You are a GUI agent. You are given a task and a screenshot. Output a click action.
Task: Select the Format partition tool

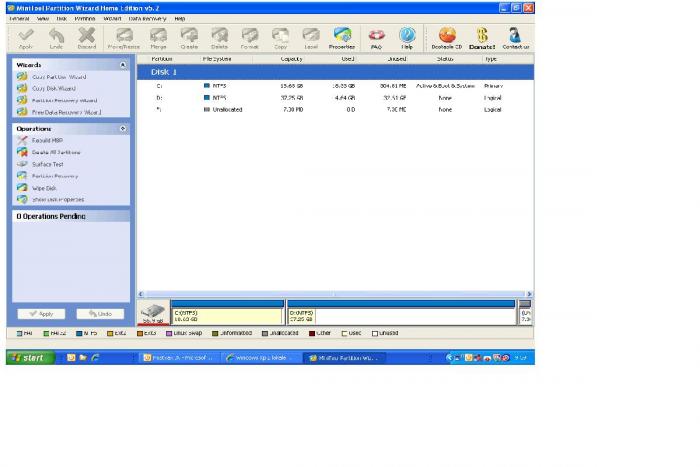(x=250, y=38)
